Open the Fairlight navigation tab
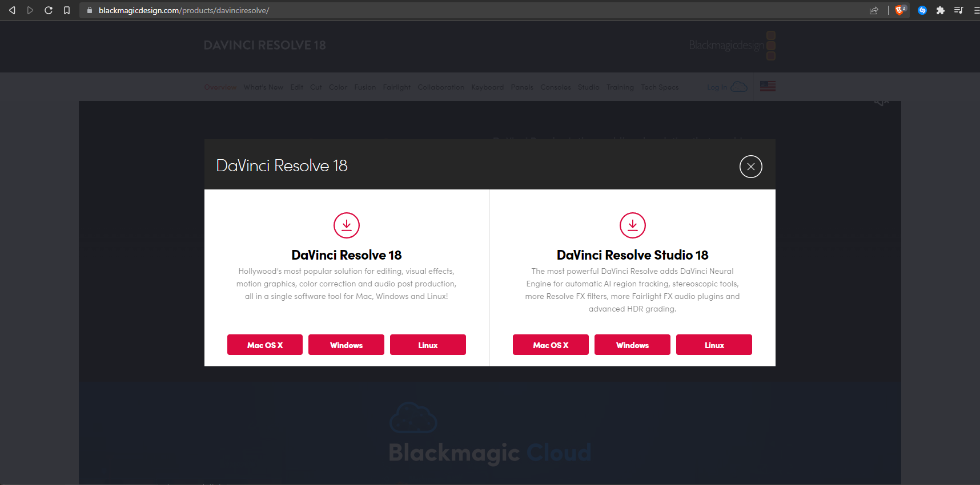The width and height of the screenshot is (980, 485). point(397,87)
